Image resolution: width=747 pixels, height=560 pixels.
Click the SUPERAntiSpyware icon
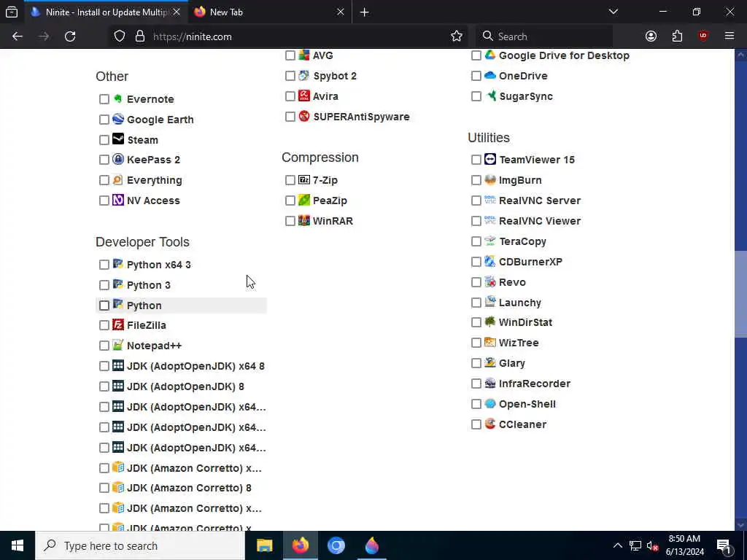tap(304, 116)
